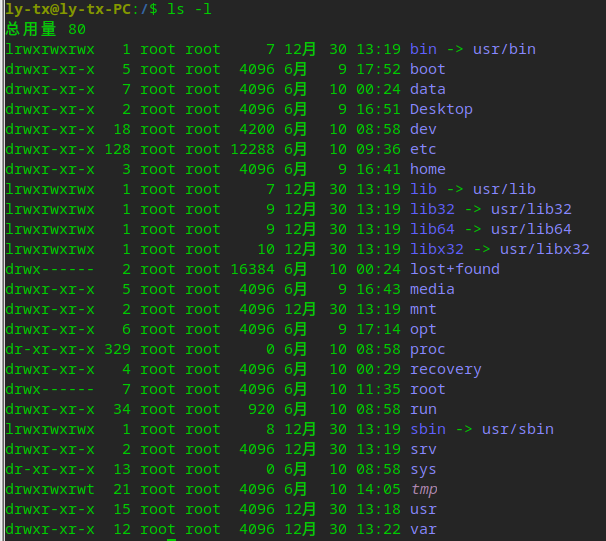Image resolution: width=606 pixels, height=541 pixels.
Task: Select the 'sbin' symlink name
Action: click(427, 429)
